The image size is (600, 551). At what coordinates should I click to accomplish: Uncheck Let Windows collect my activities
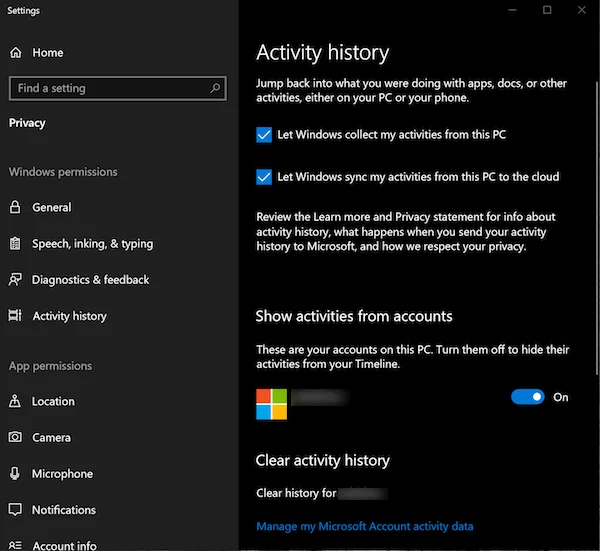(264, 135)
